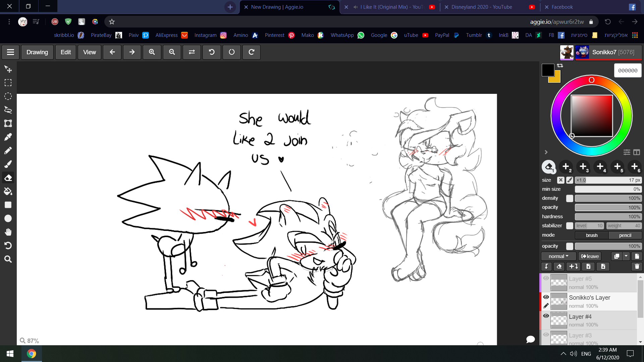Enable the density checkbox
The height and width of the screenshot is (362, 644).
pyautogui.click(x=570, y=198)
